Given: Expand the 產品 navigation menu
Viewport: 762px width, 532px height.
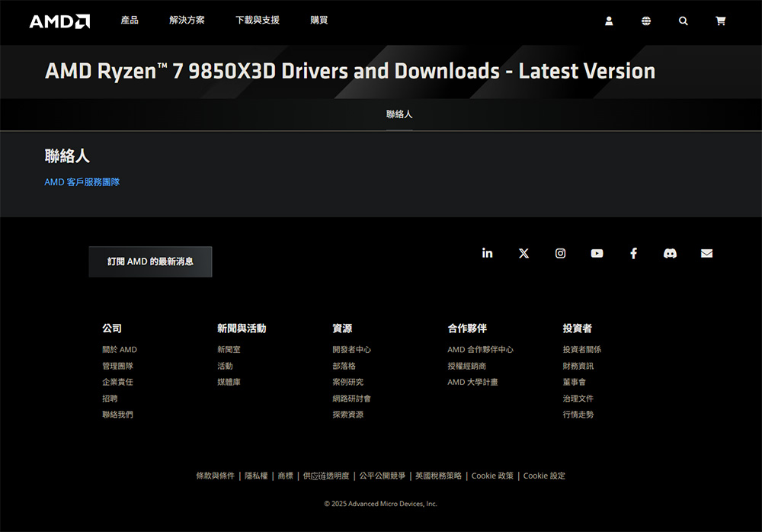Looking at the screenshot, I should (130, 21).
